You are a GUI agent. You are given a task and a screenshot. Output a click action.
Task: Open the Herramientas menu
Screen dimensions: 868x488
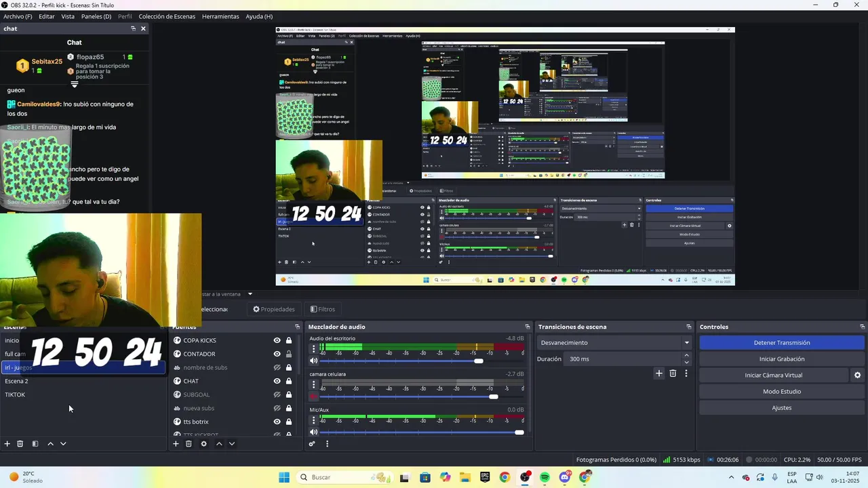click(x=220, y=16)
